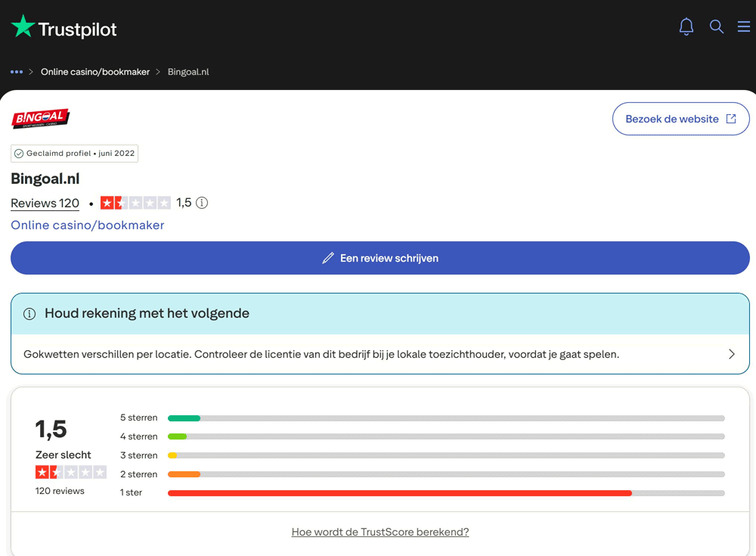Filter by 5 sterren checkbox row
The image size is (756, 556).
click(422, 418)
